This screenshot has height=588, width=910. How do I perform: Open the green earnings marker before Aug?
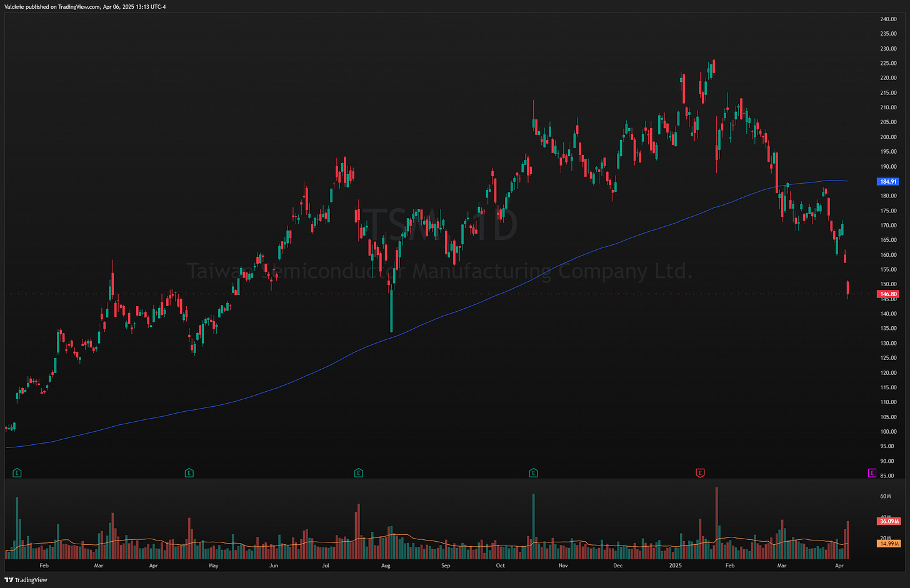(x=359, y=473)
